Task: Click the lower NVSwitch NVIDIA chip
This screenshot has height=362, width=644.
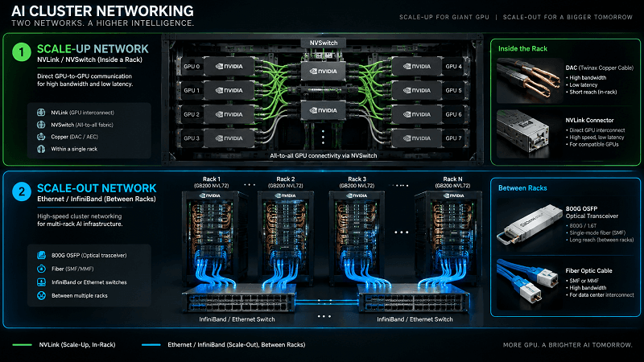Action: [x=324, y=110]
